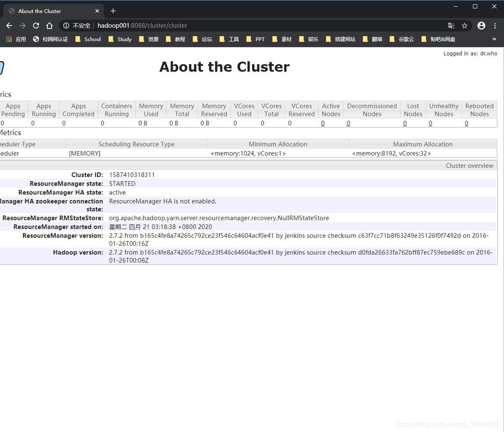Click the Apps Completed column header
The image size is (504, 432).
78,110
